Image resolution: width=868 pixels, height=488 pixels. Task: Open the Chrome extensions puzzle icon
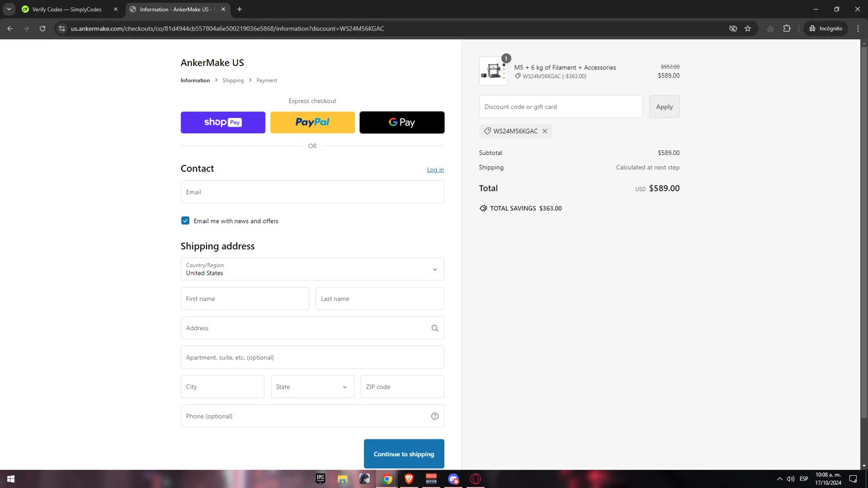(786, 28)
